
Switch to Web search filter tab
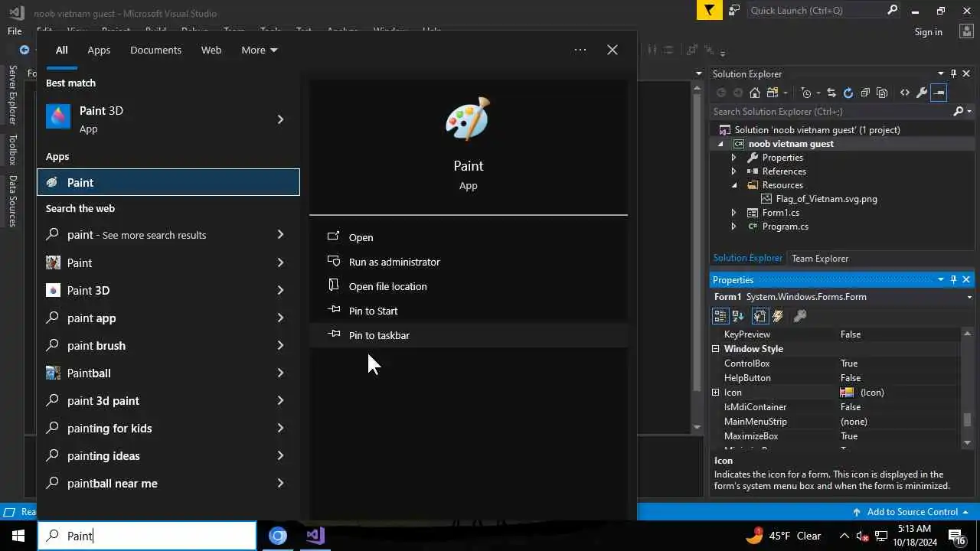[211, 50]
